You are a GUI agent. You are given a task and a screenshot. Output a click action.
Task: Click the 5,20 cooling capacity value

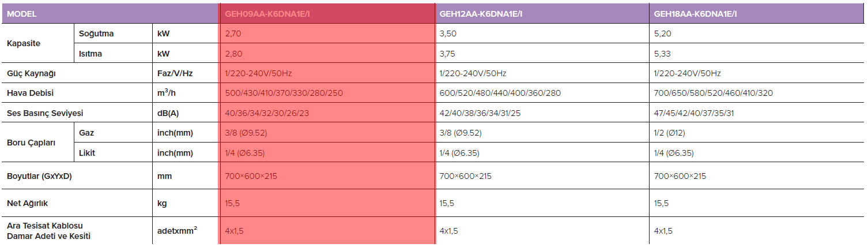(663, 33)
